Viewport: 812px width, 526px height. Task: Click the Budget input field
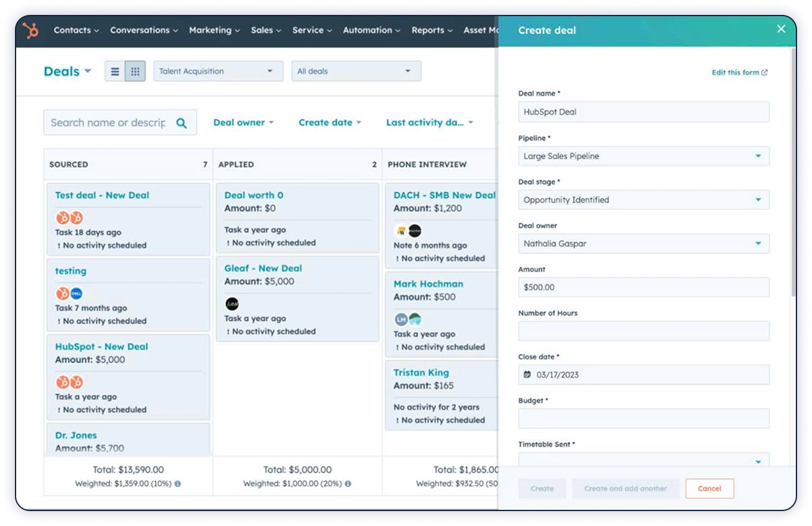tap(644, 418)
